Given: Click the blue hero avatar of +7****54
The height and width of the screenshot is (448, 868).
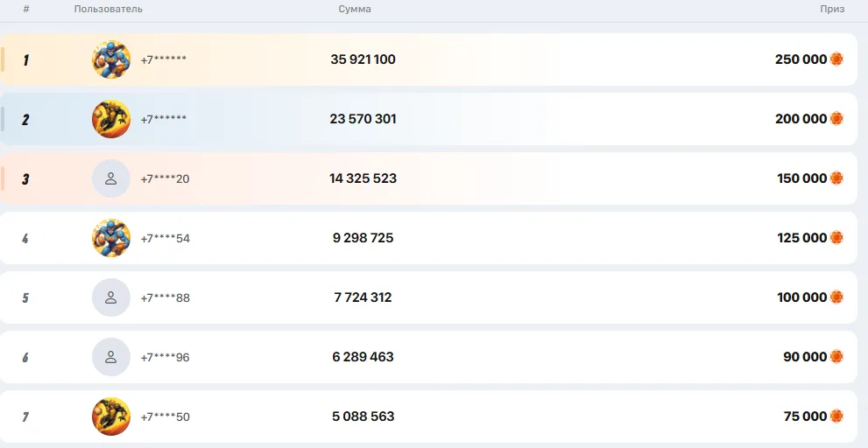Looking at the screenshot, I should click(111, 238).
